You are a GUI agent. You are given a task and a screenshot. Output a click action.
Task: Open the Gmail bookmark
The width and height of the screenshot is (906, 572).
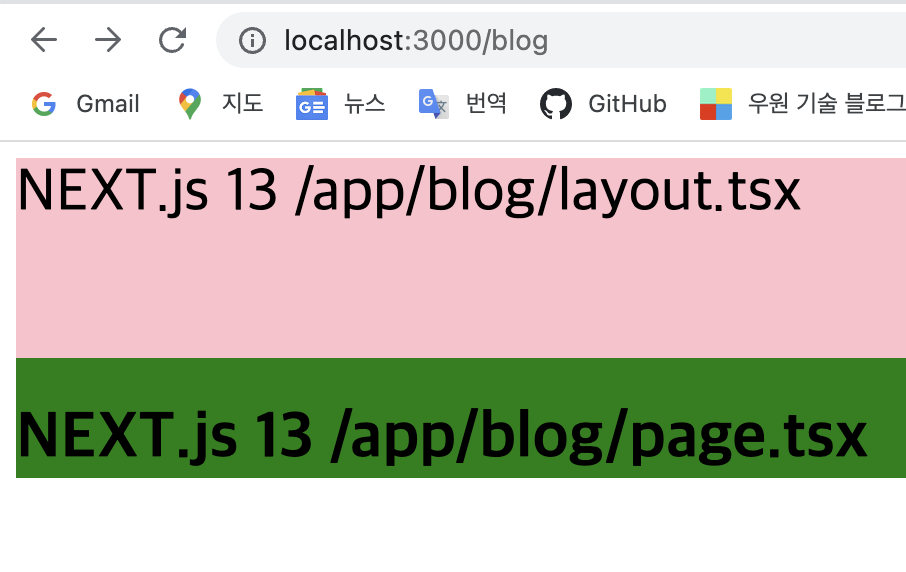pyautogui.click(x=86, y=104)
